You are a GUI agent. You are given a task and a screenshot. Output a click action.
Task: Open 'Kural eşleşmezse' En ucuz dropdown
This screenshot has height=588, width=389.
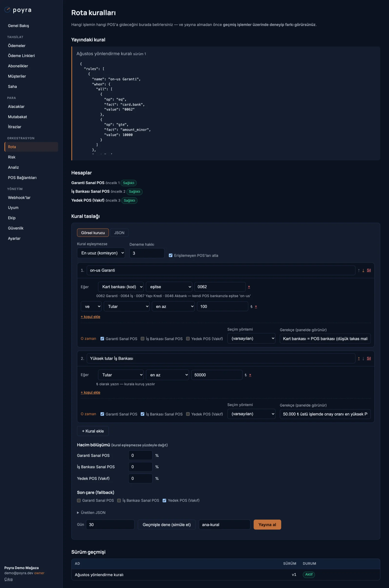[101, 253]
